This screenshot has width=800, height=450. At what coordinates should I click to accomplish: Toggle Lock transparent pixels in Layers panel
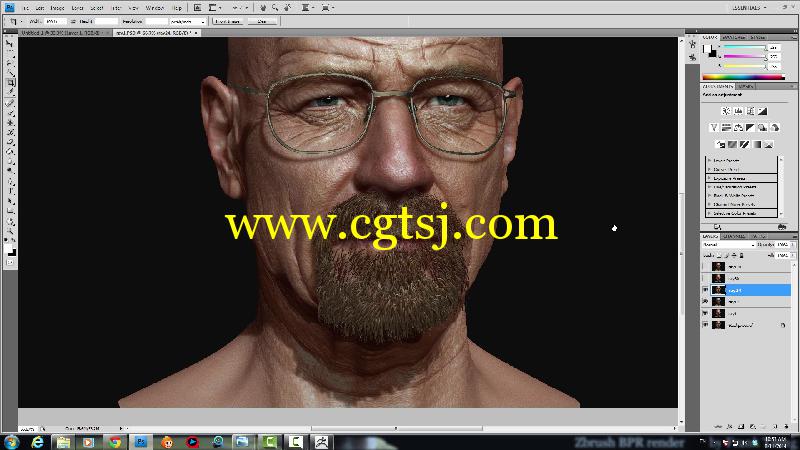point(719,255)
